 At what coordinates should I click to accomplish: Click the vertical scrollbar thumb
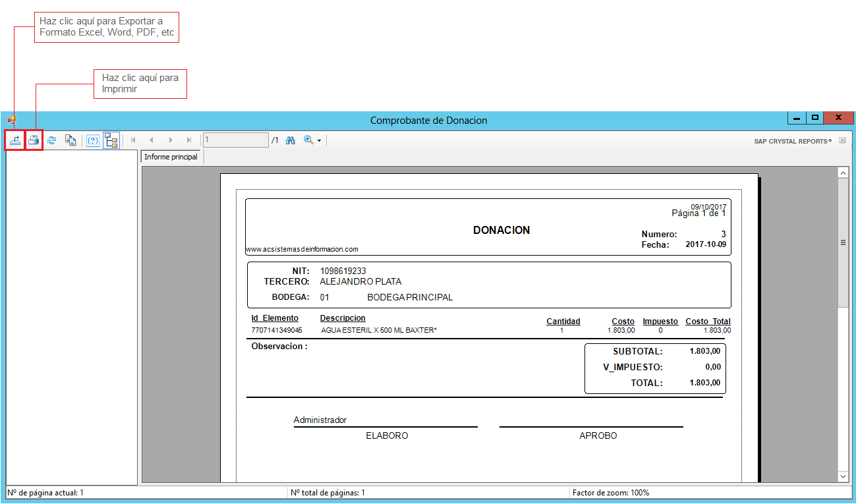point(843,242)
